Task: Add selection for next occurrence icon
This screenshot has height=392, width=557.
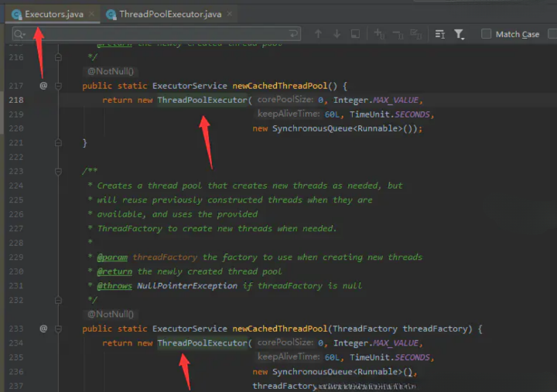Action: [379, 34]
